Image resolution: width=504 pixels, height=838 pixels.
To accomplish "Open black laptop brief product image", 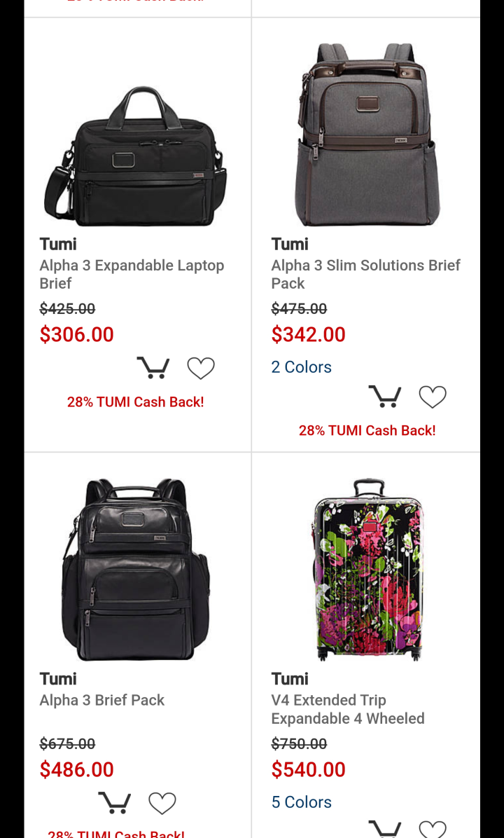I will tap(136, 156).
